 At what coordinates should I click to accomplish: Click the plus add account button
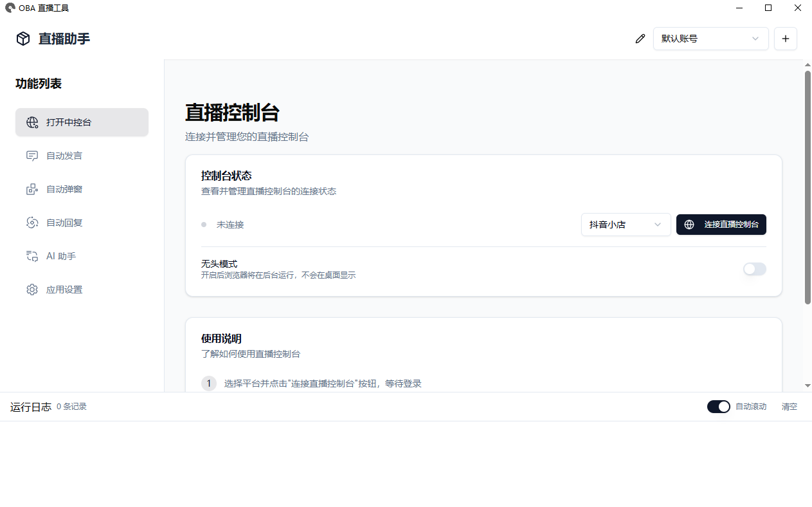coord(785,39)
